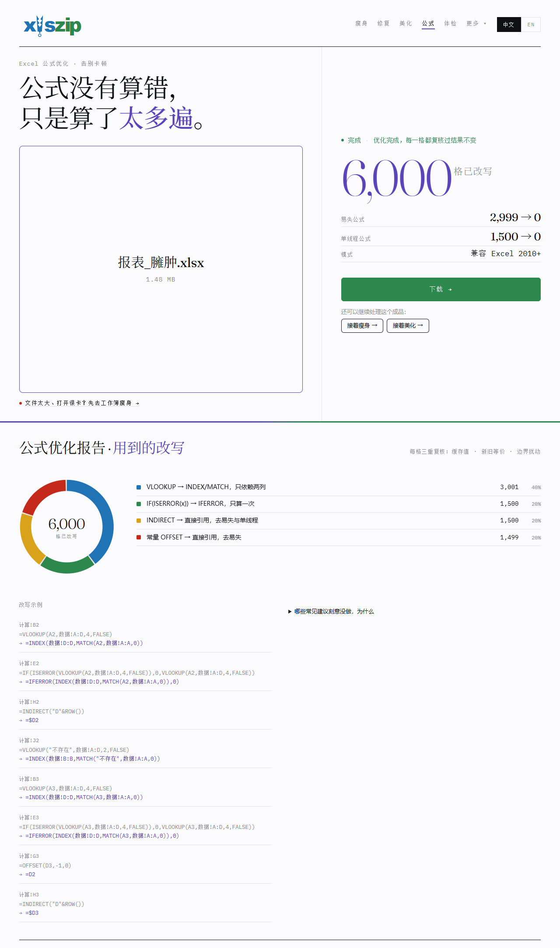Click the 兼容 Excel 2010+ mode value
Screen dimensions: 560x948
pyautogui.click(x=506, y=254)
